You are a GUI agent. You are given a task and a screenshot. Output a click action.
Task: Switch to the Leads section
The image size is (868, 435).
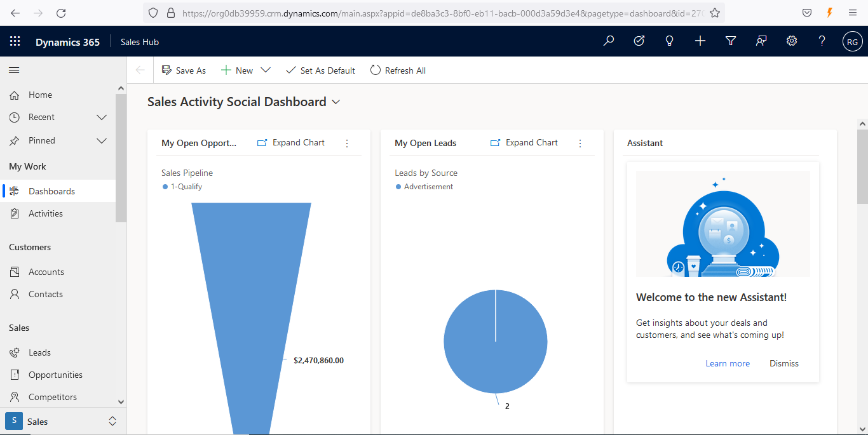tap(40, 352)
